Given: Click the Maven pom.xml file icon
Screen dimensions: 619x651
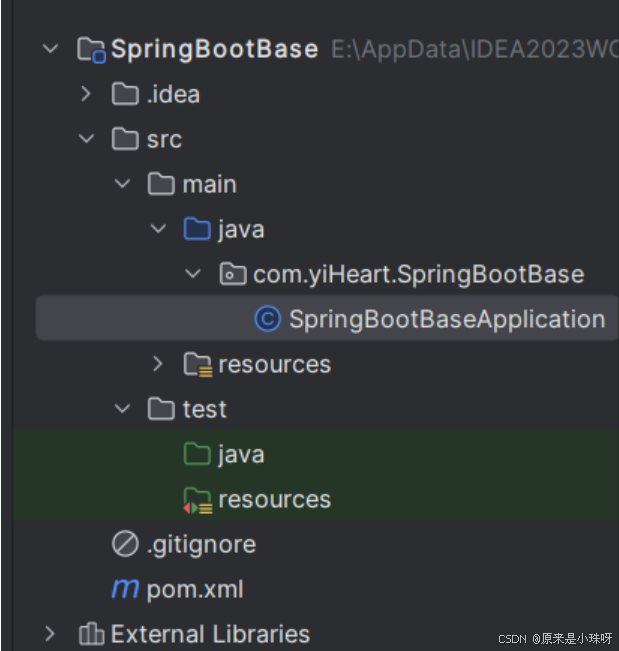Looking at the screenshot, I should (x=125, y=589).
